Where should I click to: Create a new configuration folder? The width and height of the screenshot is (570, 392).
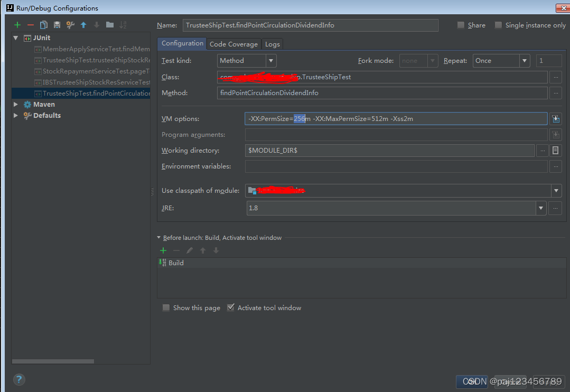pyautogui.click(x=109, y=25)
